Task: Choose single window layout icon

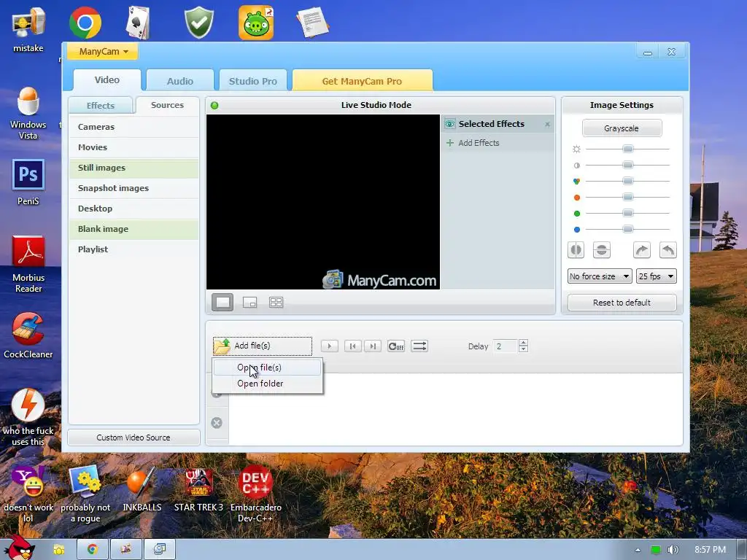Action: [222, 303]
